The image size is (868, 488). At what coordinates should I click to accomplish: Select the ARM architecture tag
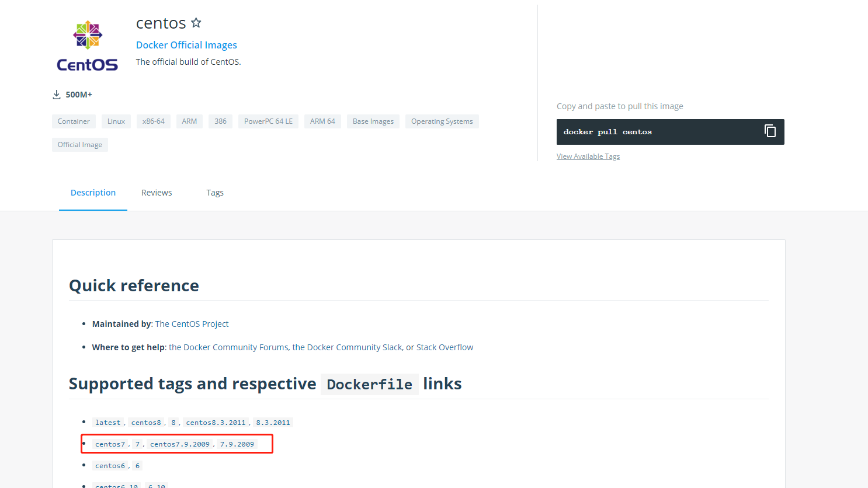coord(189,121)
